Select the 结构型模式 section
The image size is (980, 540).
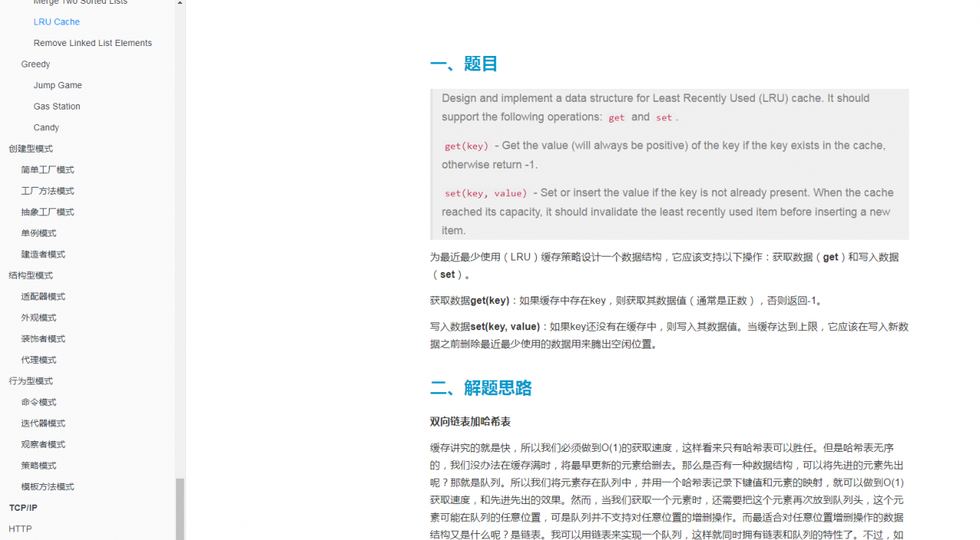31,276
